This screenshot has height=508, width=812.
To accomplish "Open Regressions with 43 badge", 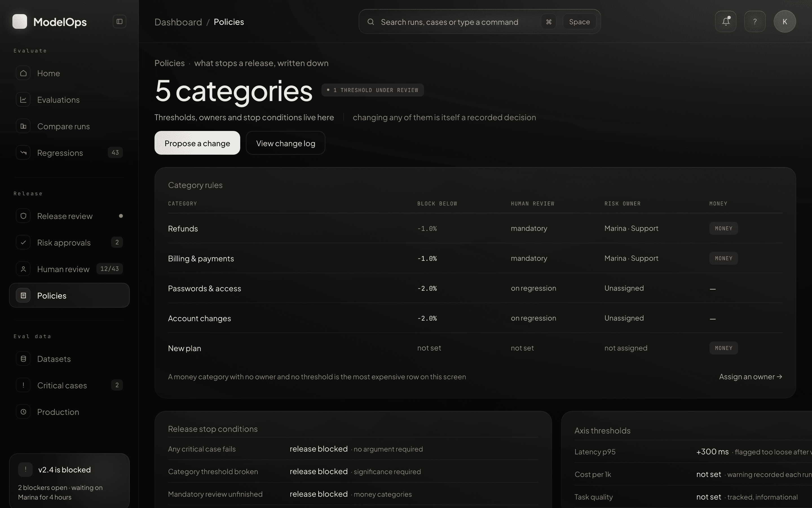I will (x=69, y=153).
